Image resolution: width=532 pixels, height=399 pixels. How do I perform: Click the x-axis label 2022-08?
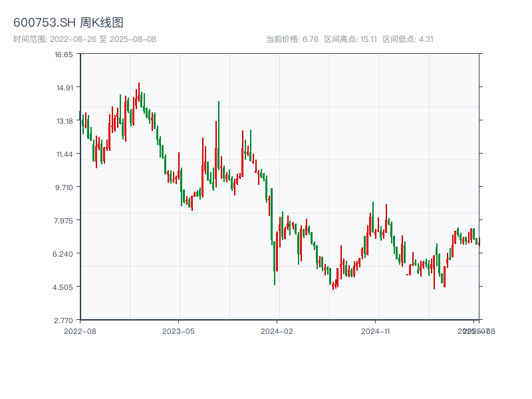pos(80,331)
